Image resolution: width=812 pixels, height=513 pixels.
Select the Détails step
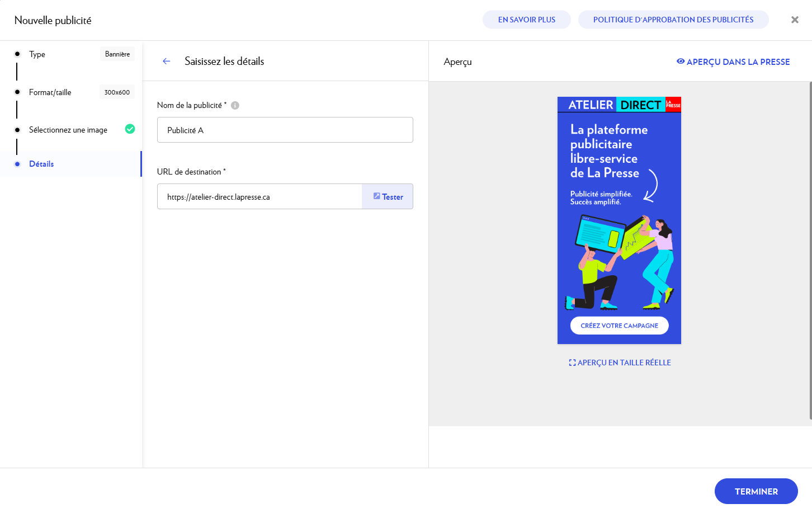pyautogui.click(x=41, y=164)
